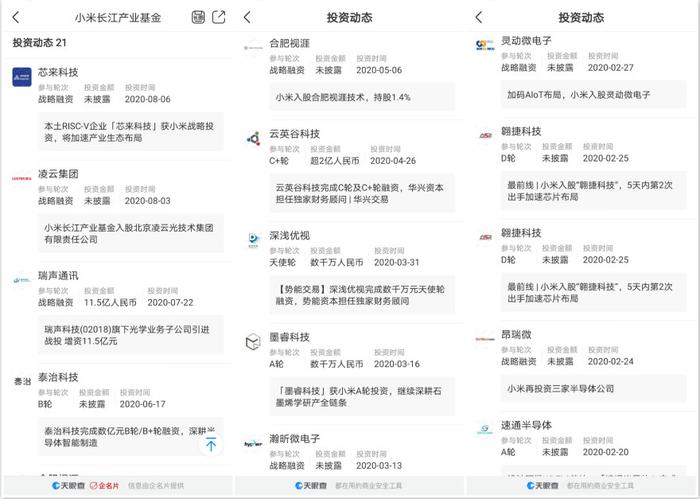
Task: Select date 2020-02-20 for 速通半导体
Action: click(605, 452)
